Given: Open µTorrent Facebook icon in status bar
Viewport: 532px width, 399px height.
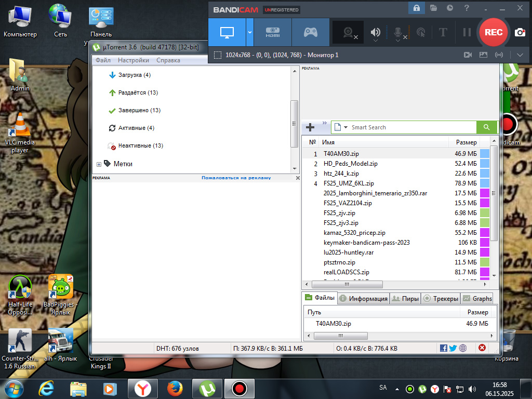Looking at the screenshot, I should [x=443, y=348].
